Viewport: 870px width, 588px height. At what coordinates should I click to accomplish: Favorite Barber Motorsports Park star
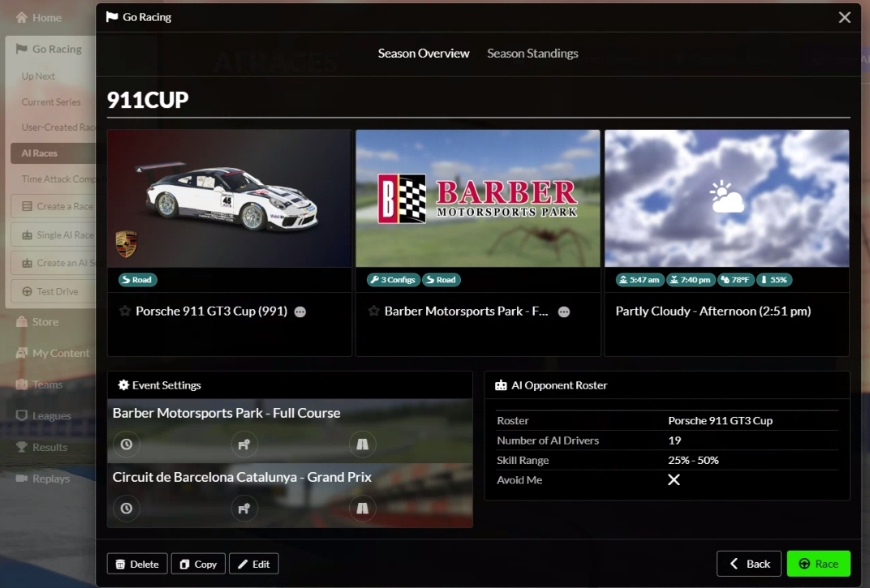373,311
